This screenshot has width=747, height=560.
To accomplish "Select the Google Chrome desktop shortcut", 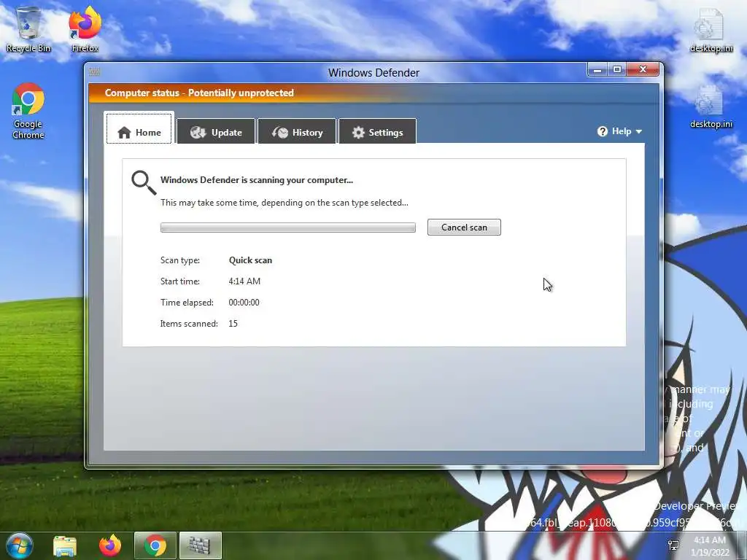I will point(28,112).
